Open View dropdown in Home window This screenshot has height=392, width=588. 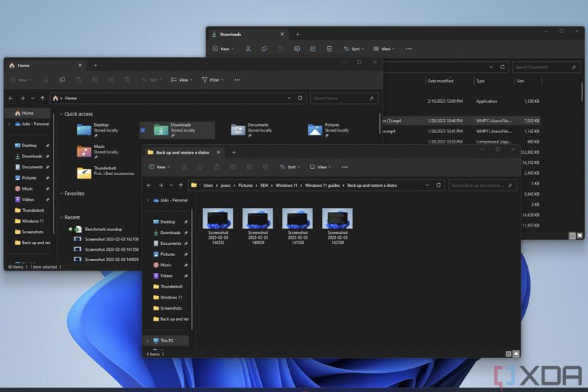pyautogui.click(x=182, y=80)
